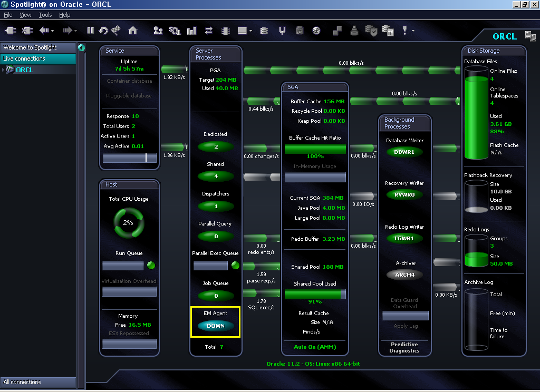Click the Shared Pool Used bar

click(x=315, y=294)
